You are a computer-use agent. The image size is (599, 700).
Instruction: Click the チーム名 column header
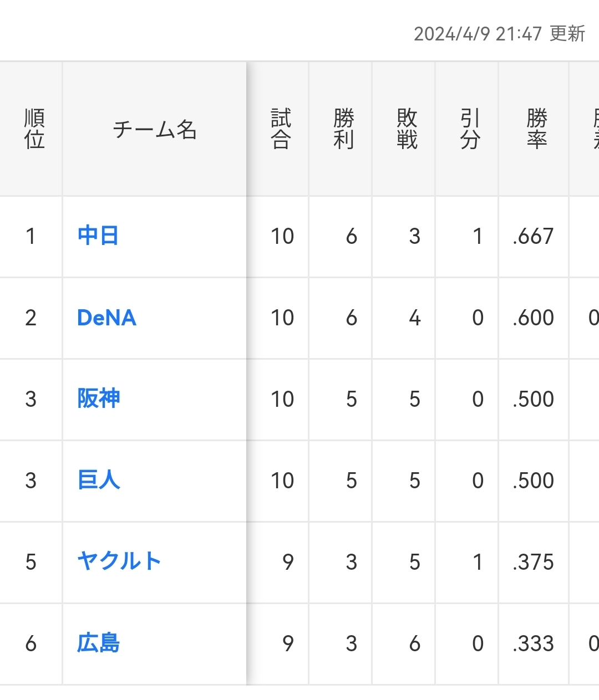pyautogui.click(x=155, y=130)
